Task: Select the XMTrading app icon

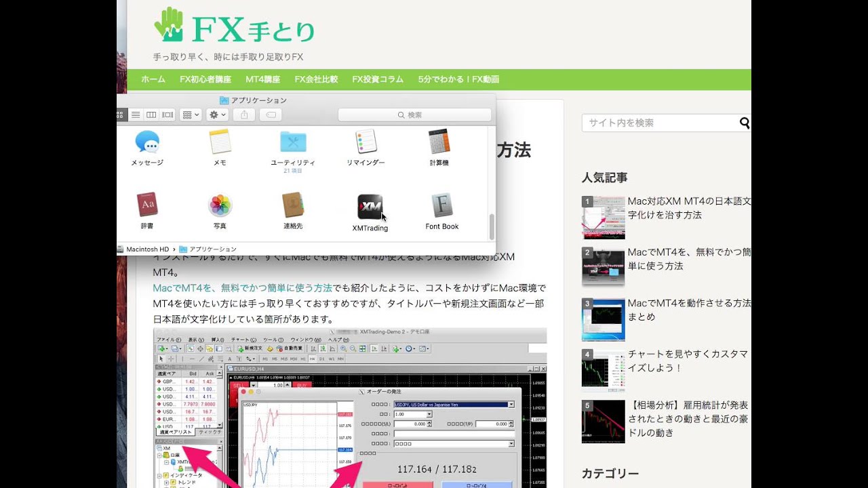Action: (370, 207)
